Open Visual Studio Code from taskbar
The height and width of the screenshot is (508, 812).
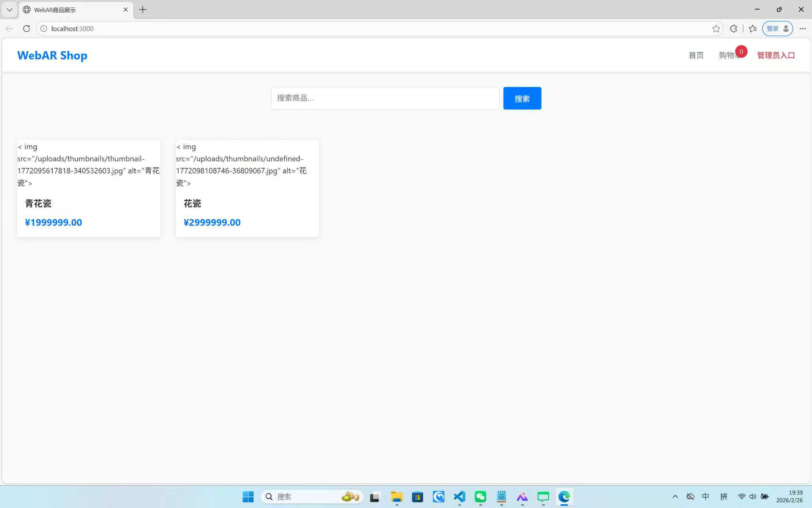pyautogui.click(x=459, y=496)
